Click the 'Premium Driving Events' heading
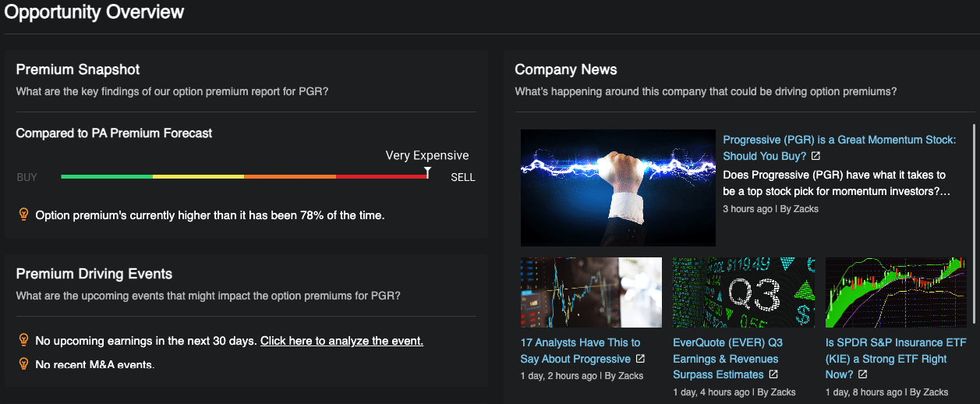 pyautogui.click(x=94, y=274)
